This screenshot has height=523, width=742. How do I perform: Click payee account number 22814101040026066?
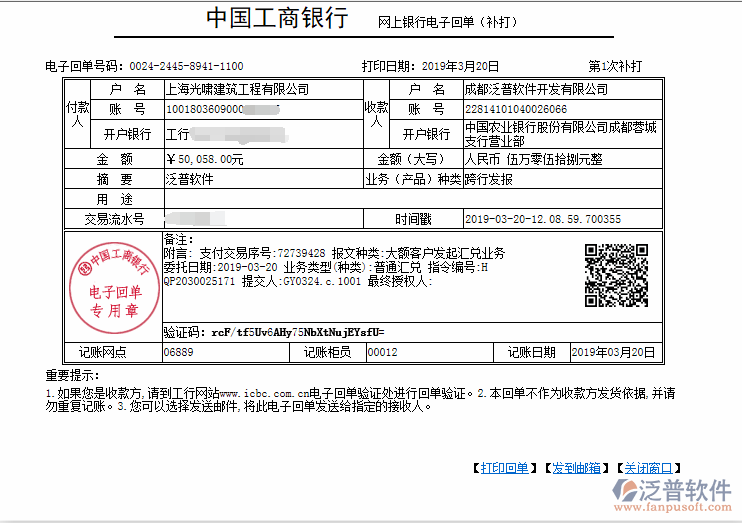pos(516,109)
